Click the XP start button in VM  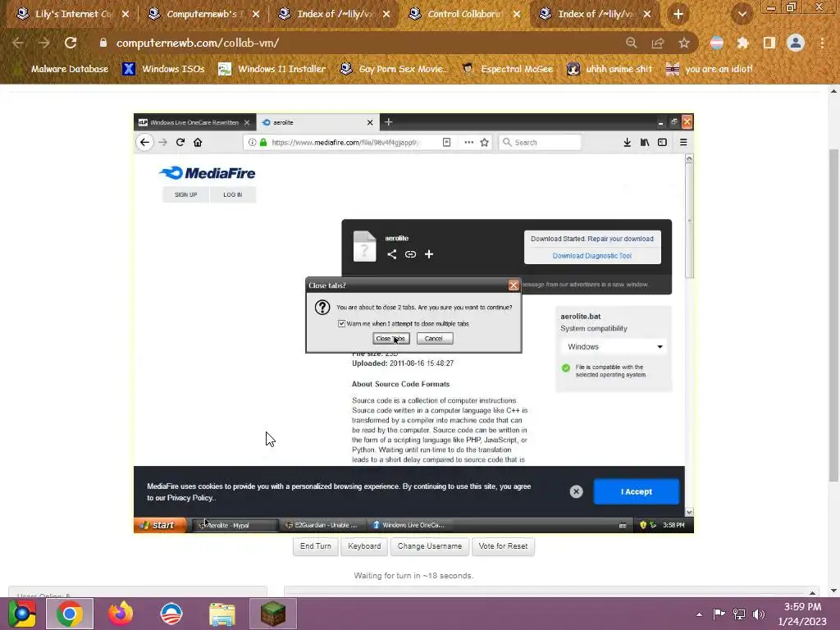coord(160,525)
